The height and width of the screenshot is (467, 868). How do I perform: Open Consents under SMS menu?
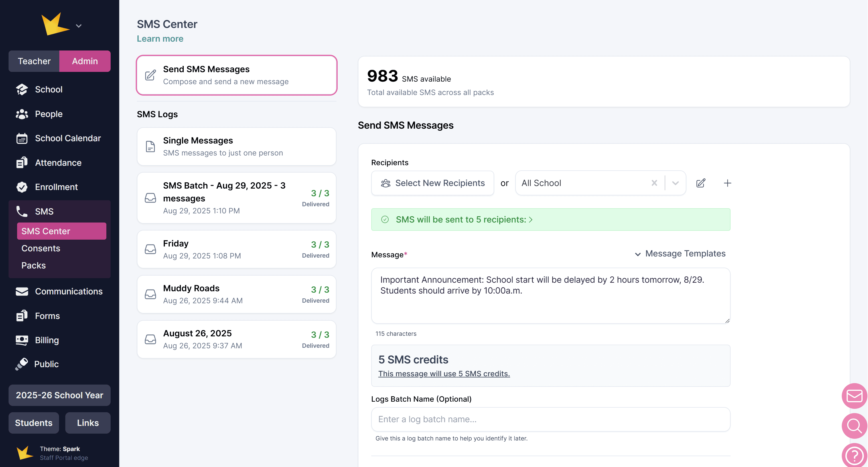(x=41, y=248)
